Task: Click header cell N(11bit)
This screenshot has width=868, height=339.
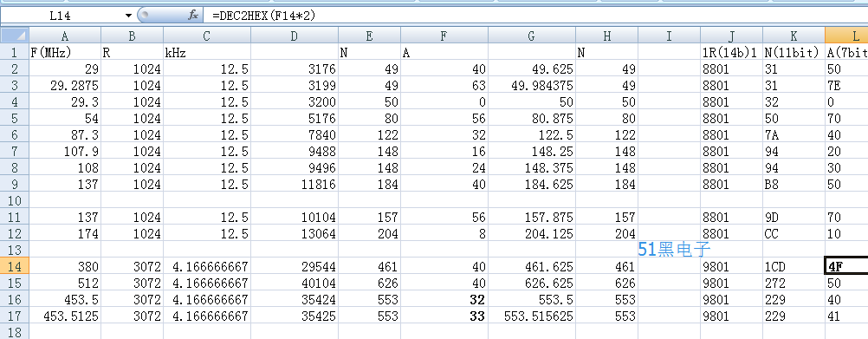Action: pyautogui.click(x=794, y=53)
